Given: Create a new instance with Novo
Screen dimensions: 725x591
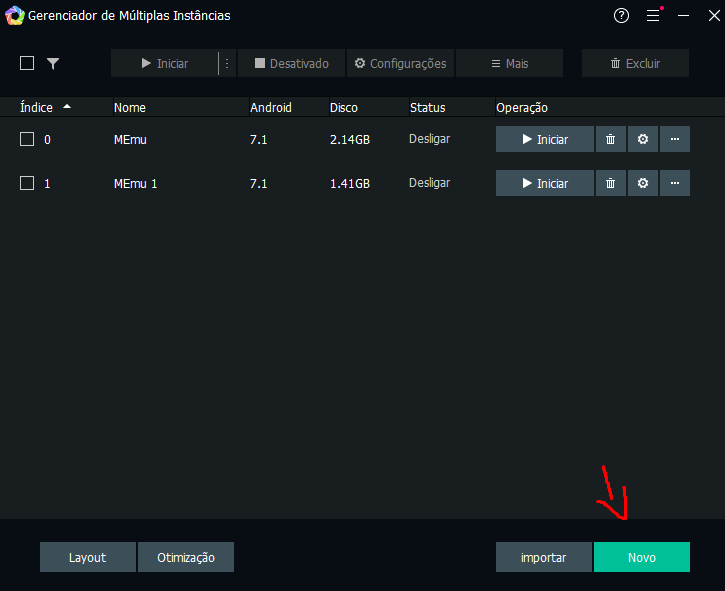Looking at the screenshot, I should [642, 557].
